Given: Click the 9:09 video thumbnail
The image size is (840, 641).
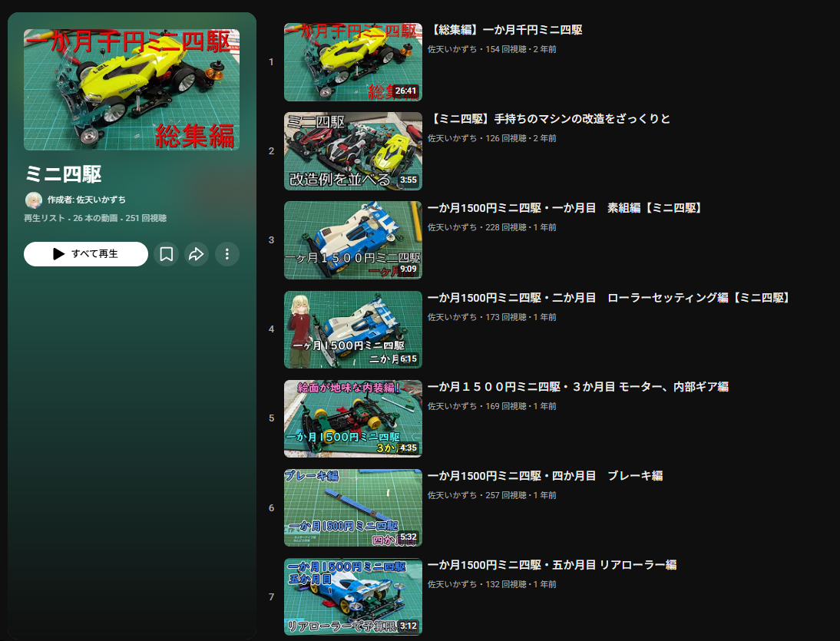Looking at the screenshot, I should 352,240.
